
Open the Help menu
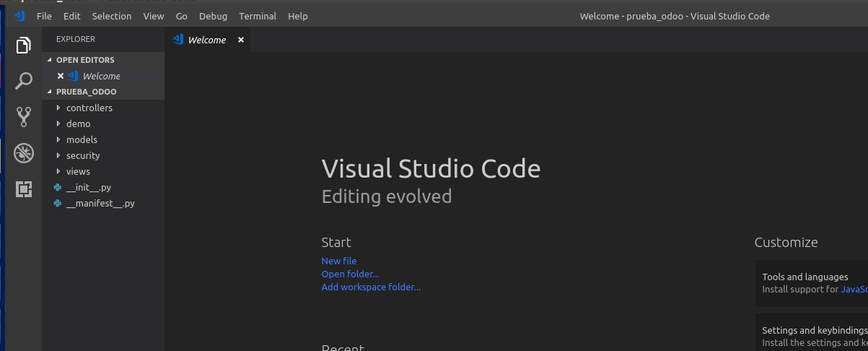(x=297, y=16)
